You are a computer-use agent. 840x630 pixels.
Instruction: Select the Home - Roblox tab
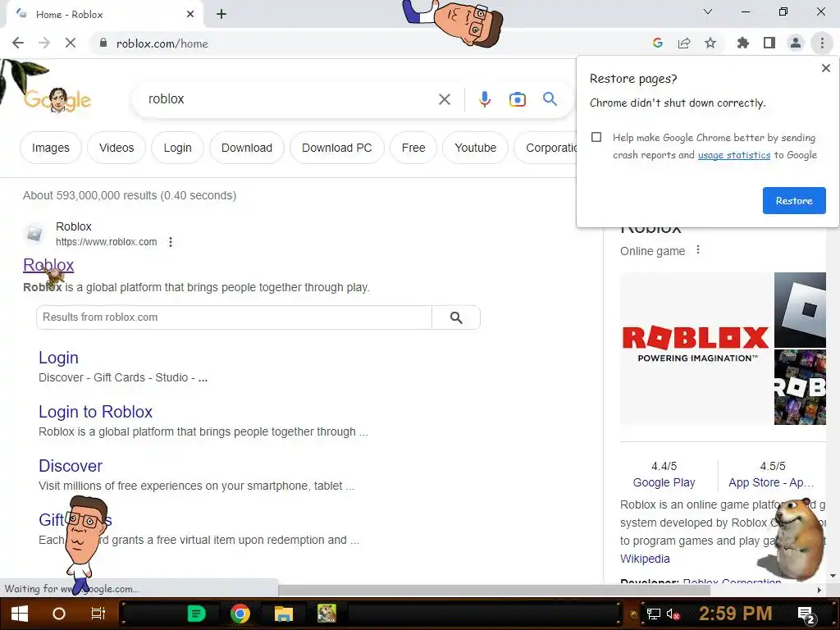click(x=104, y=15)
